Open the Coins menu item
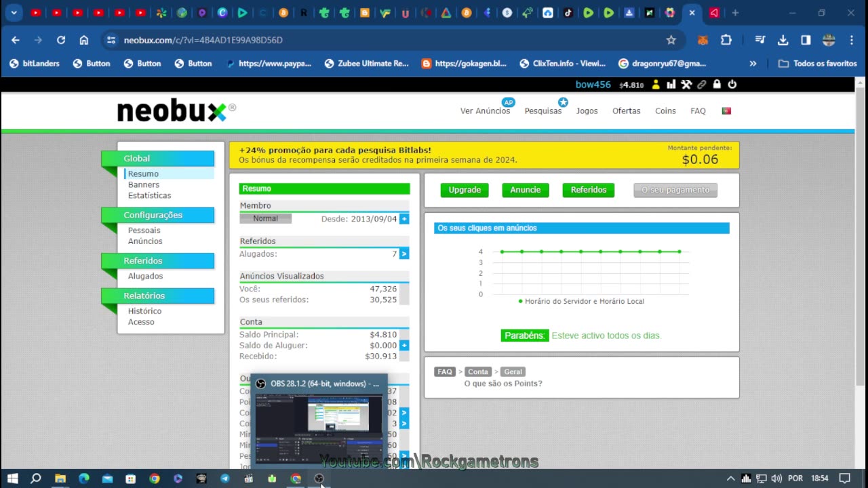This screenshot has width=868, height=488. click(x=665, y=111)
